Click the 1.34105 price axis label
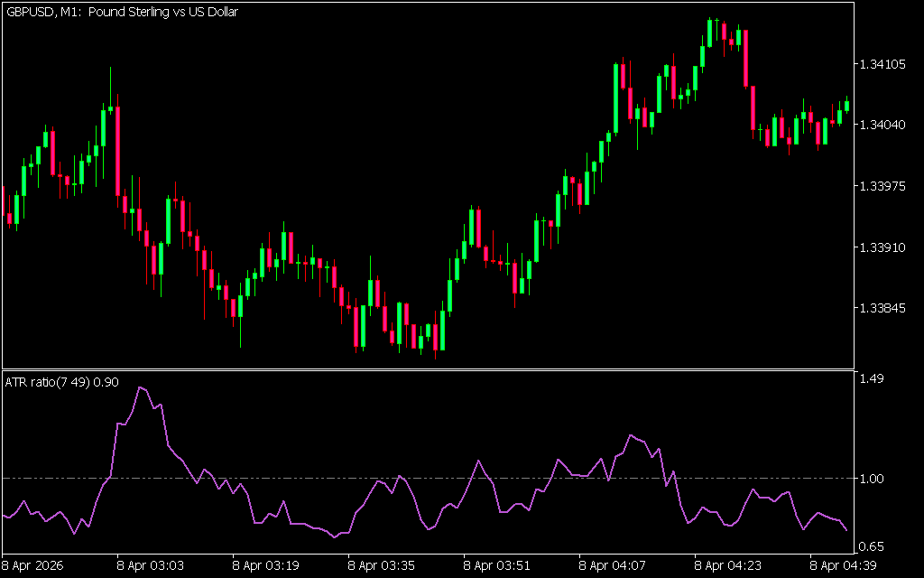Screen dimensions: 924x578 coord(882,64)
